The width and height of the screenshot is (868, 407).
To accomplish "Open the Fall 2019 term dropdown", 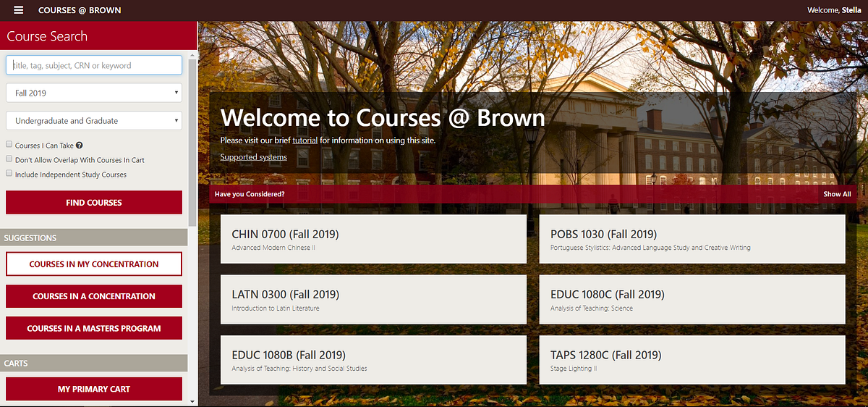I will [94, 93].
